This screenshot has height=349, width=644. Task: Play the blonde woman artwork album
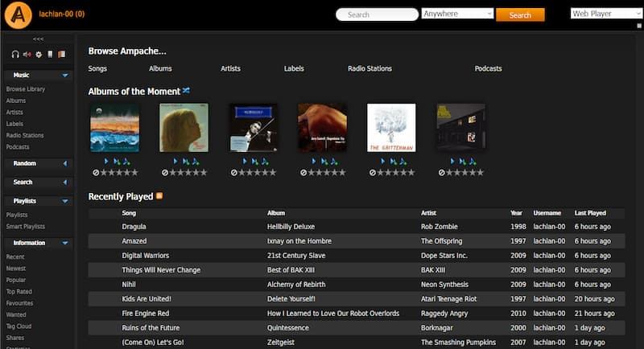[x=175, y=161]
